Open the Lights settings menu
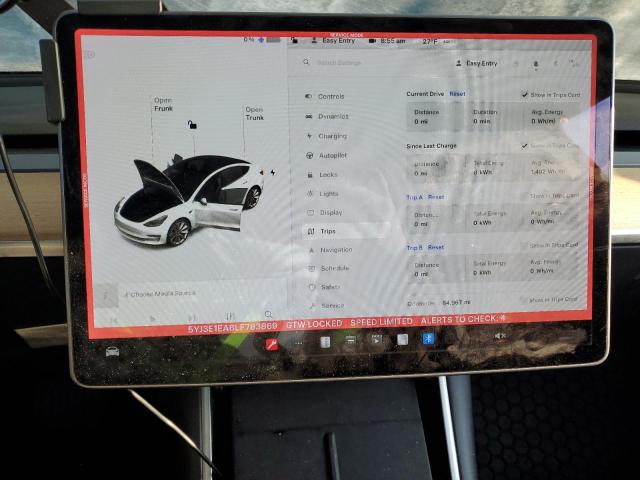640x480 pixels. [x=322, y=193]
